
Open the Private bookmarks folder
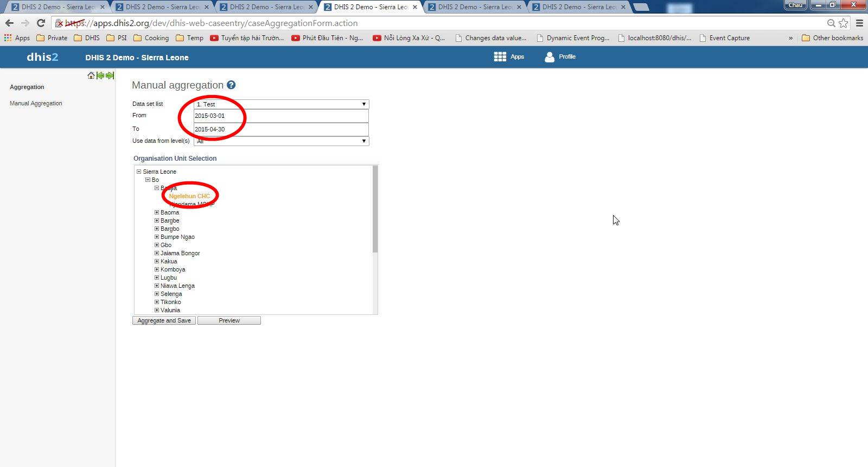click(x=52, y=38)
